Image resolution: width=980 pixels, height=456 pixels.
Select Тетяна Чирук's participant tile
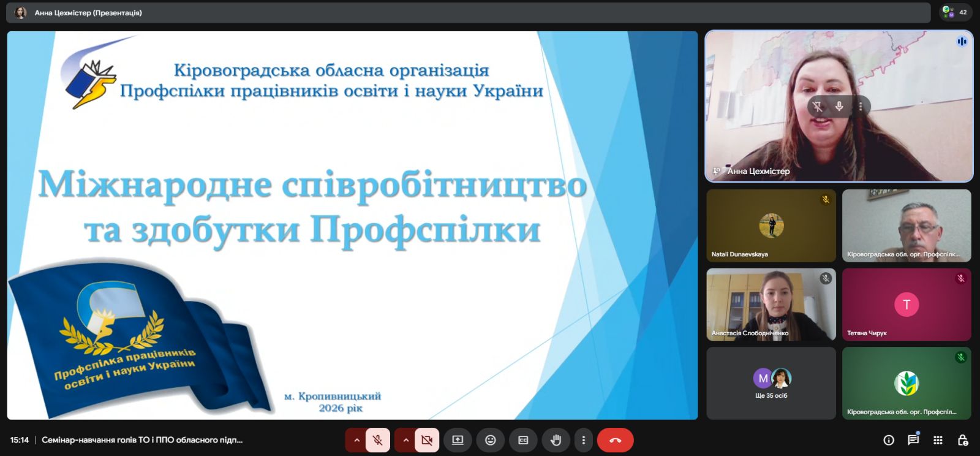pos(906,305)
